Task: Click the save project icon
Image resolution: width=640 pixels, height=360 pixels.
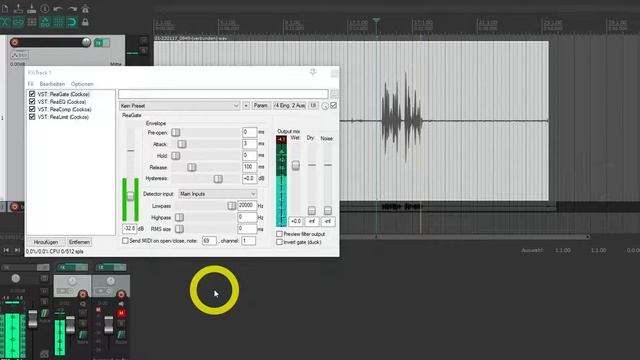Action: click(x=31, y=8)
